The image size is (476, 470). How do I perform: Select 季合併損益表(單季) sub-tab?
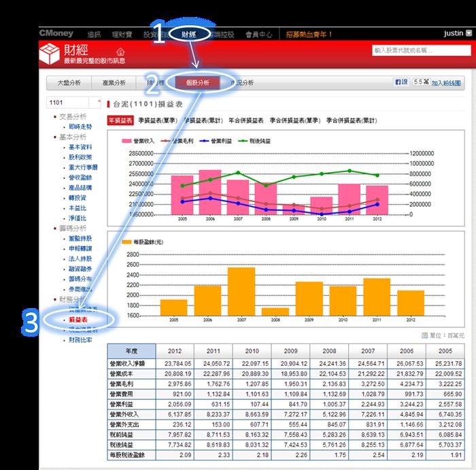[x=295, y=120]
